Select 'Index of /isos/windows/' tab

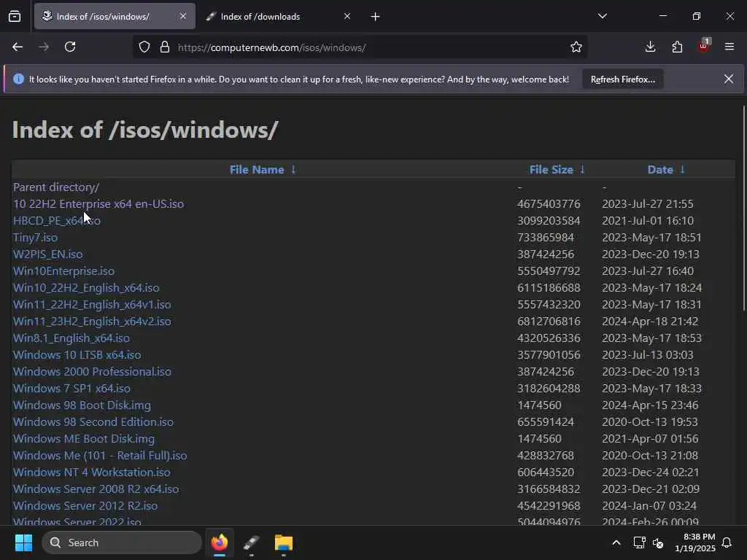[x=115, y=17]
